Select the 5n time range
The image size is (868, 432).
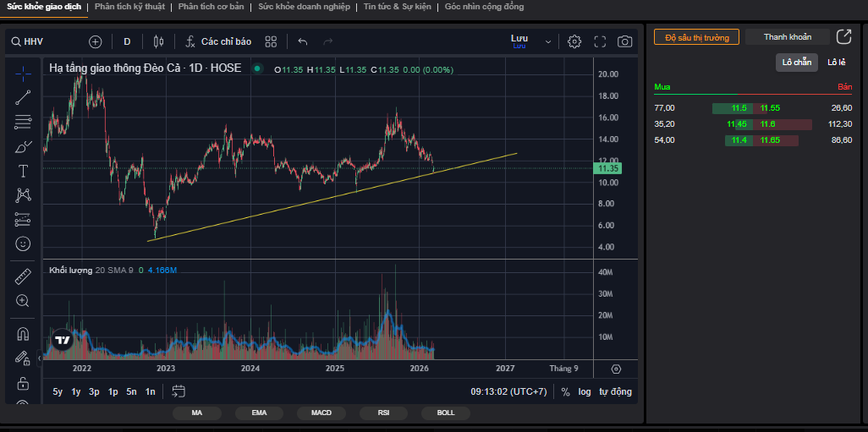click(131, 391)
